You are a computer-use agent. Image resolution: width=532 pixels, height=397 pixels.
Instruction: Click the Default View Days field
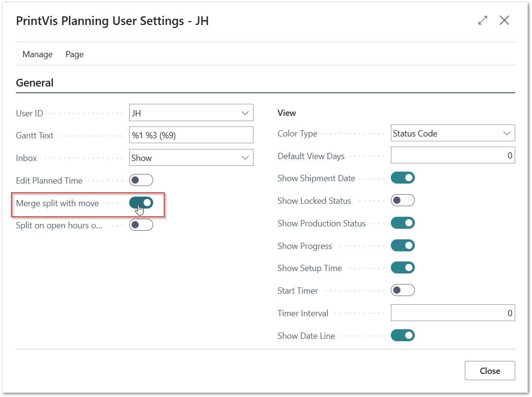(x=452, y=156)
